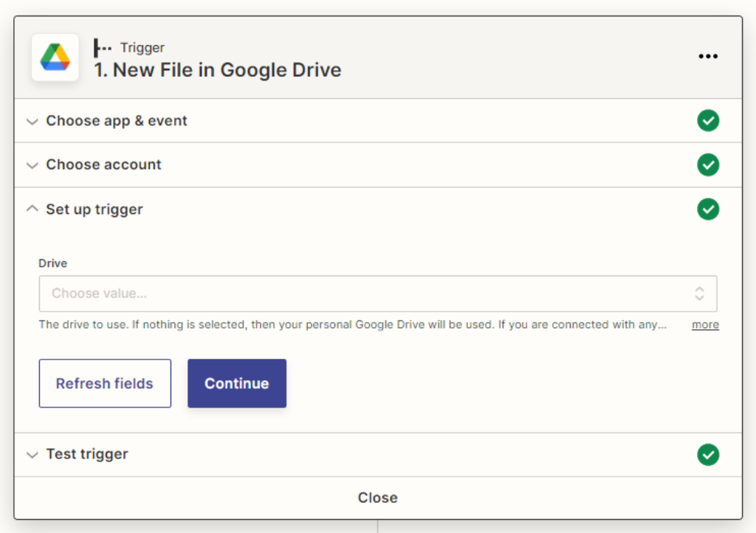Click green checkmark on Set up trigger
The height and width of the screenshot is (533, 756).
708,209
